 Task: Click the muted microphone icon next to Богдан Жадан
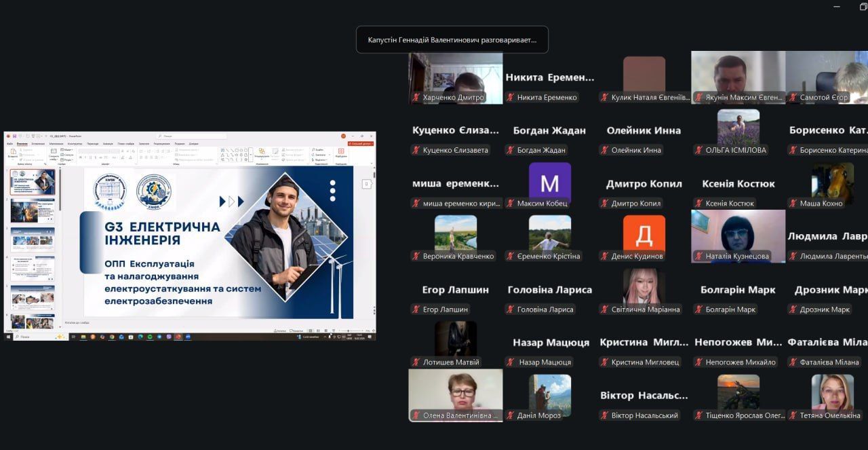[510, 150]
